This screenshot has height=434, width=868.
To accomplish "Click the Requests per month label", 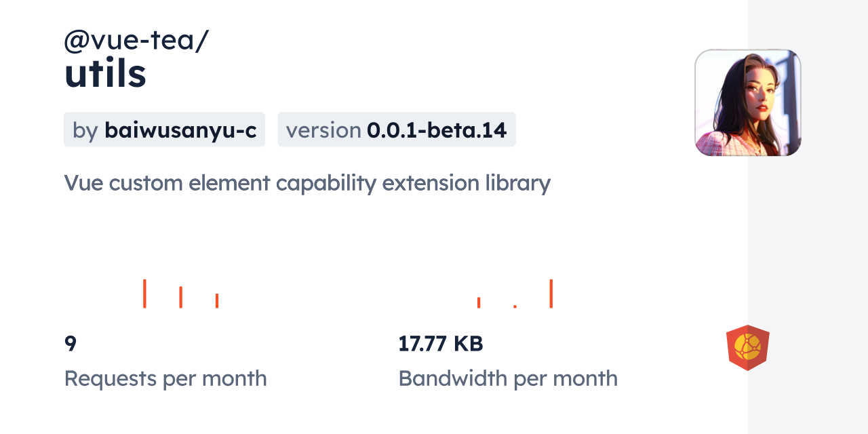I will pos(165,378).
